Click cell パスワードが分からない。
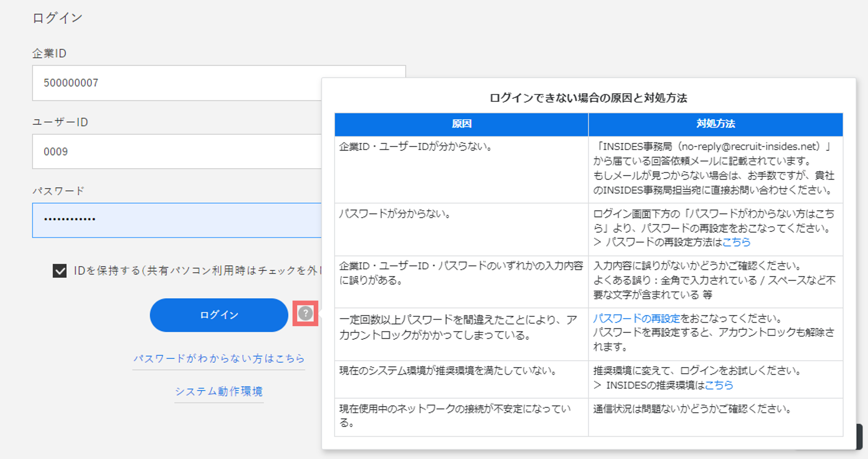Viewport: 868px width, 459px height. tap(461, 229)
